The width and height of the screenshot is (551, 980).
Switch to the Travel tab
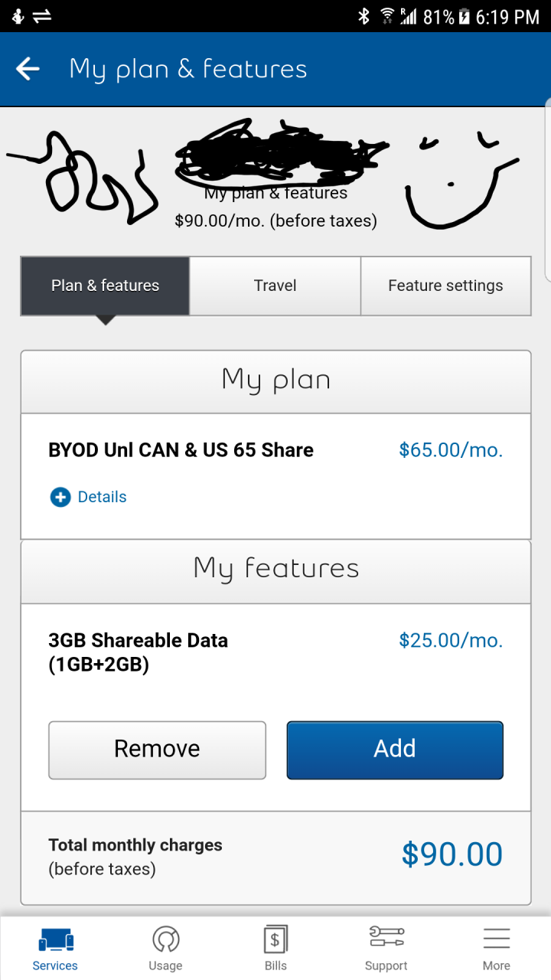[x=275, y=286]
